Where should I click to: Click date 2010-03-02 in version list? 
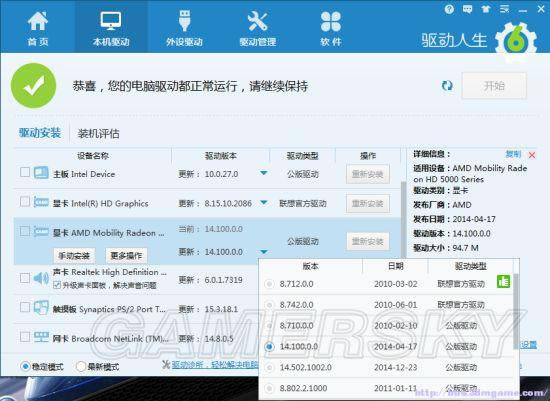pos(396,284)
